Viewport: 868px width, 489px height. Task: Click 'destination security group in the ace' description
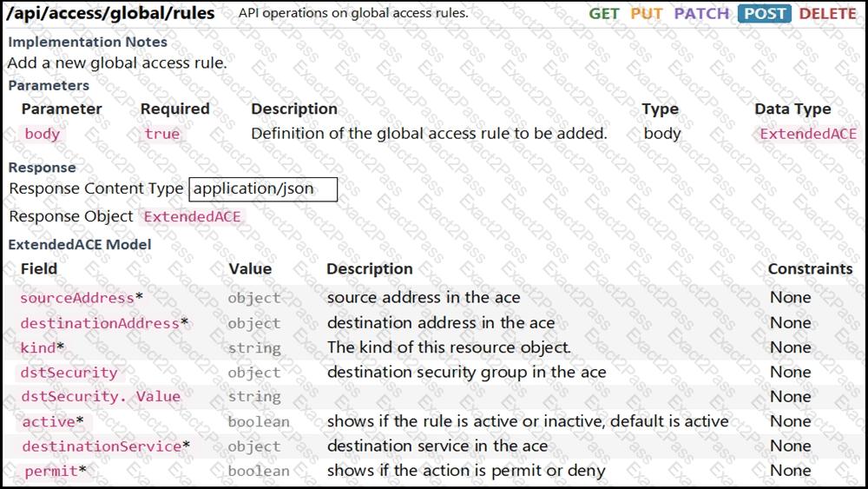pyautogui.click(x=467, y=372)
